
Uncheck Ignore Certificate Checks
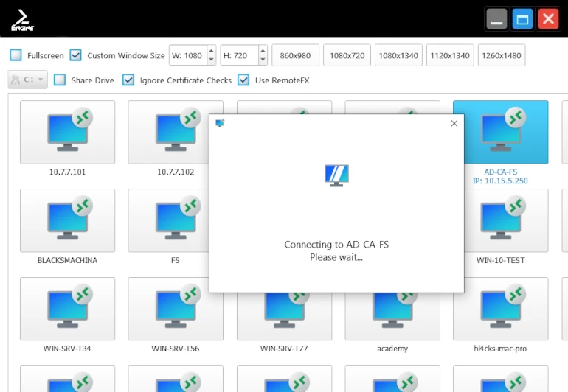(128, 80)
